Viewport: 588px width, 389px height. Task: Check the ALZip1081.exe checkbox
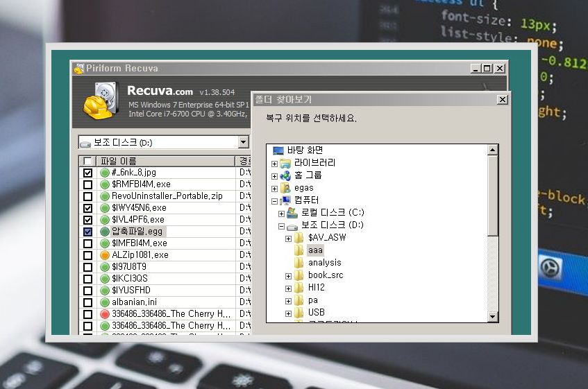[x=87, y=255]
